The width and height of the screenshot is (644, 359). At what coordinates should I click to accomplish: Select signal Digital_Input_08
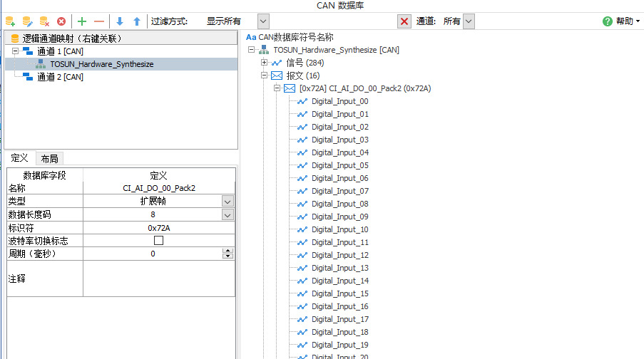click(x=339, y=204)
